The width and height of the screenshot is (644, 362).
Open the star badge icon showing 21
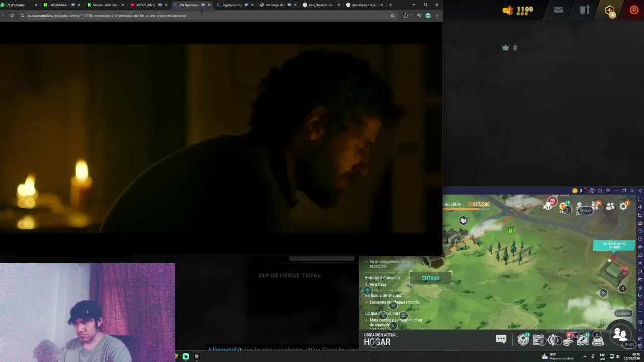pos(523,340)
